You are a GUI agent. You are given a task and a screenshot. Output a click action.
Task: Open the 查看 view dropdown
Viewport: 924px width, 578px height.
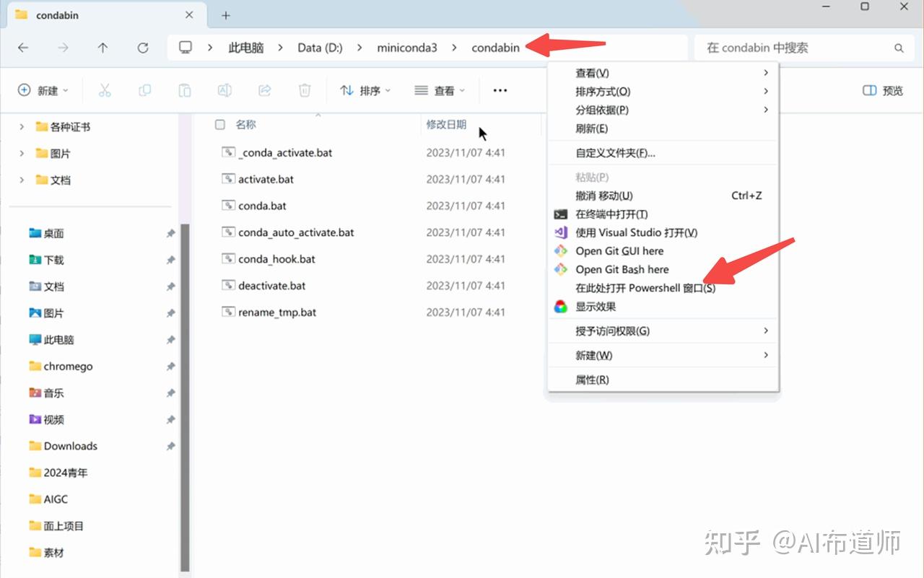pyautogui.click(x=440, y=90)
